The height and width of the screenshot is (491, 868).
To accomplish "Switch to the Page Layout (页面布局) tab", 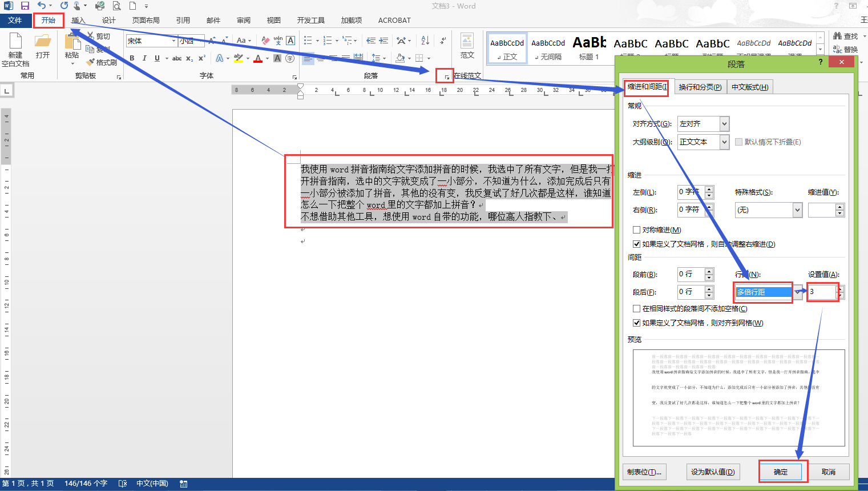I will 146,21.
